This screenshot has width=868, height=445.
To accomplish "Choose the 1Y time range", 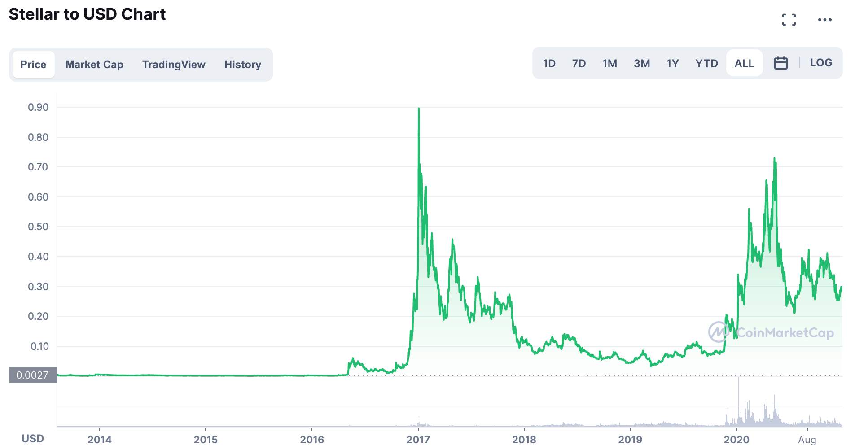I will 672,63.
